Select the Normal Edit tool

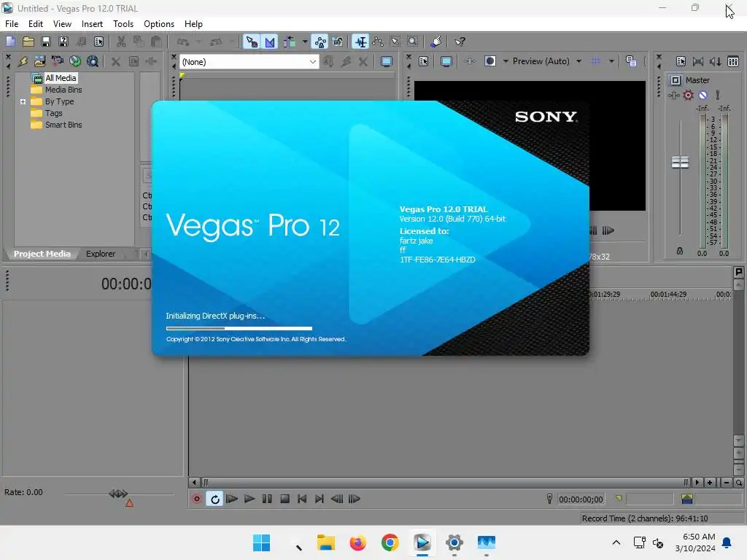(360, 42)
